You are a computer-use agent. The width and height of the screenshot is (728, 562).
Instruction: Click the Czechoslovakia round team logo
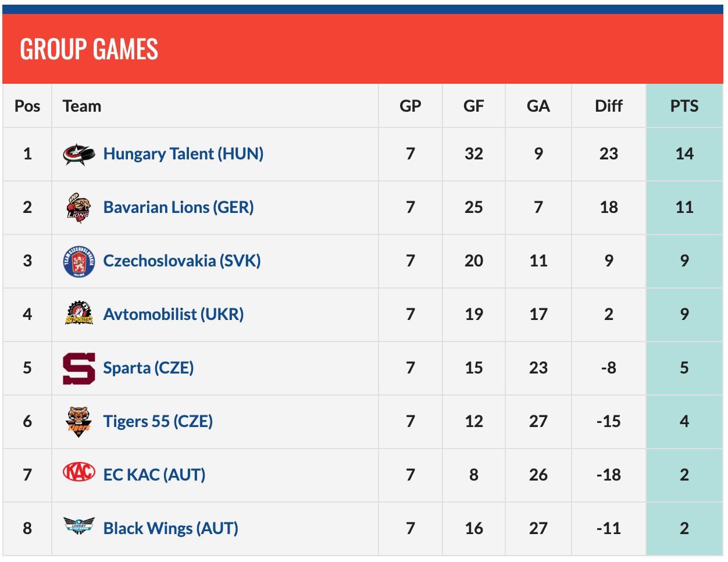pyautogui.click(x=78, y=261)
